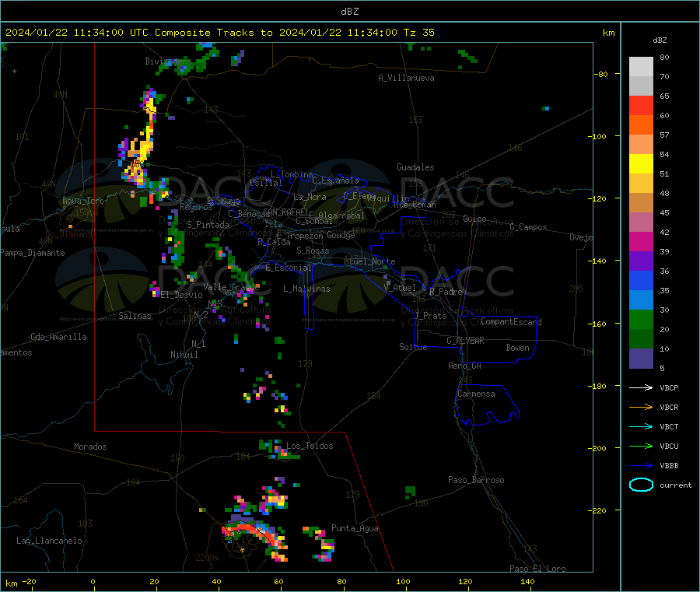Click the L_Malvinas place label
Viewport: 700px width, 592px height.
click(x=306, y=289)
